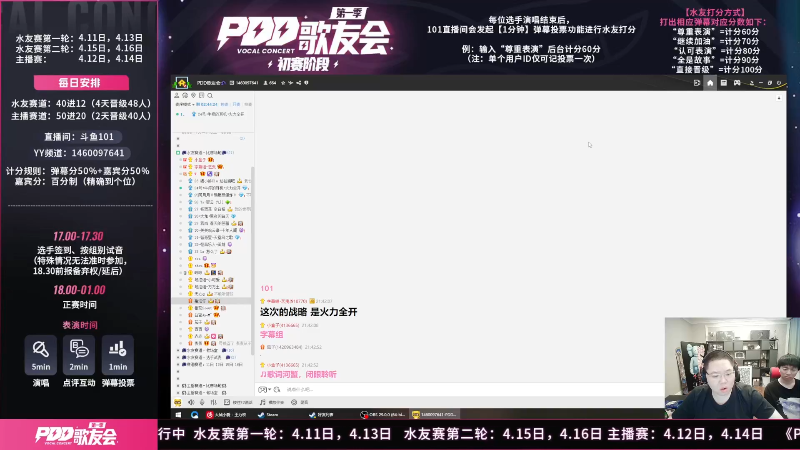The width and height of the screenshot is (800, 450).
Task: Click the favorite star icon in title bar
Action: (x=283, y=83)
